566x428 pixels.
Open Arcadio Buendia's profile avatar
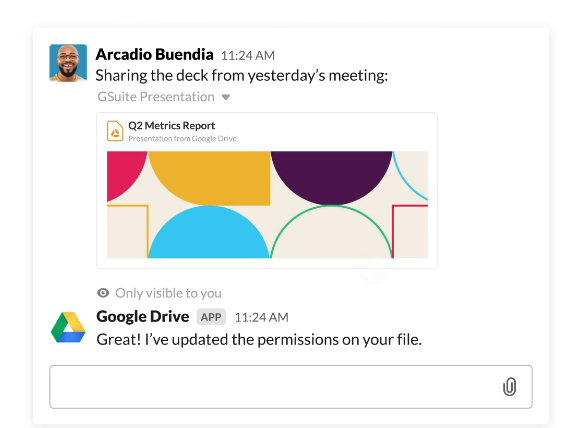(x=68, y=63)
